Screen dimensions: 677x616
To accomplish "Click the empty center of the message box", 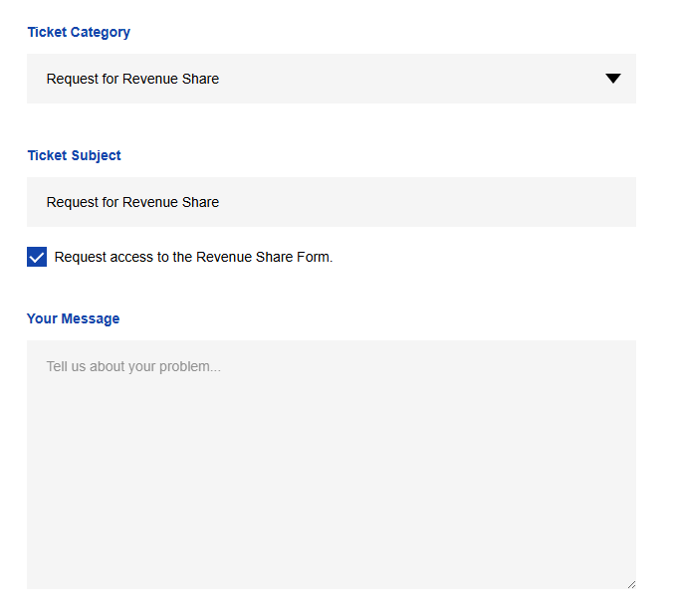I will [x=331, y=465].
